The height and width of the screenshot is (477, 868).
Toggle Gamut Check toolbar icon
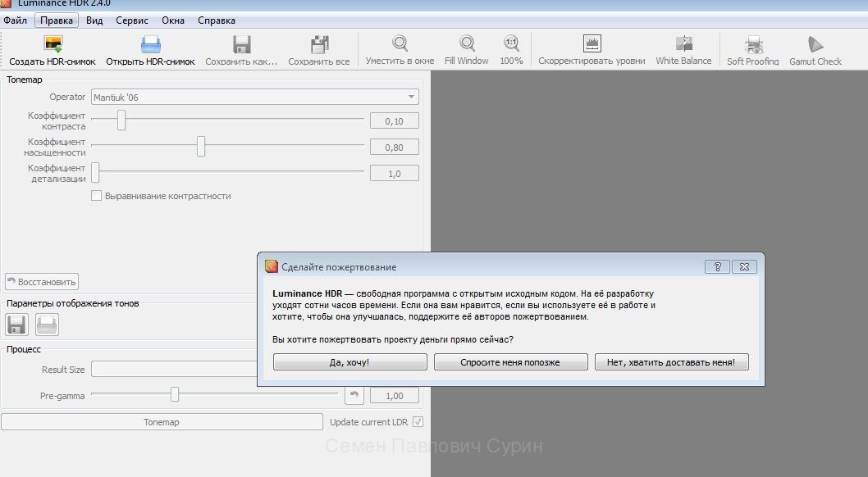(x=815, y=44)
